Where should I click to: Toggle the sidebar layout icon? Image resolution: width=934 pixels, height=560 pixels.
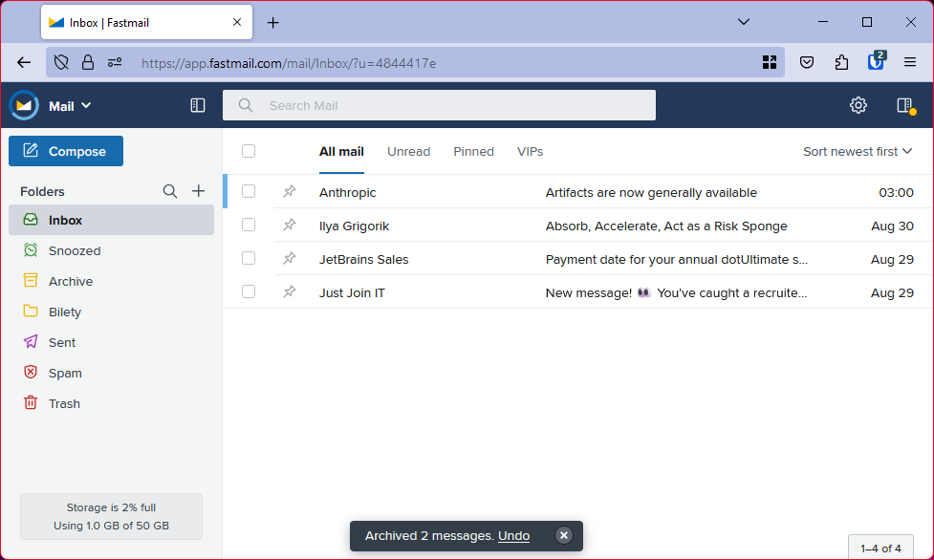(198, 105)
